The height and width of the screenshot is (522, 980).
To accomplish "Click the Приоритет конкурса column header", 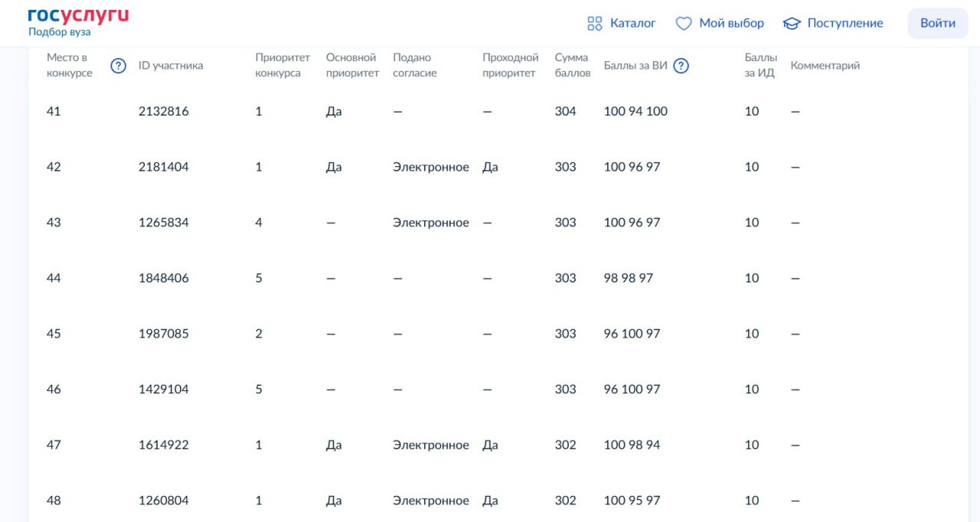I will click(283, 66).
